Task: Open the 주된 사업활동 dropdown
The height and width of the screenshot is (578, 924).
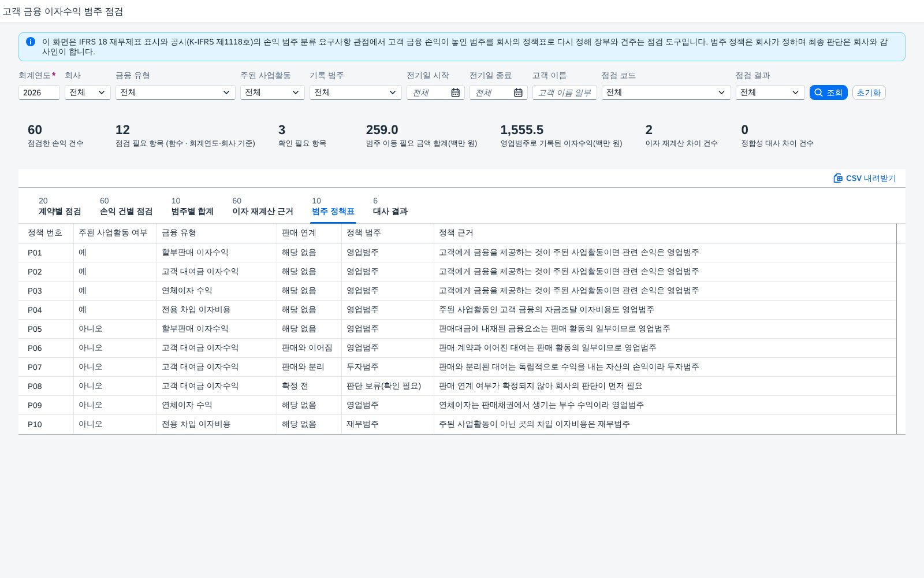Action: pyautogui.click(x=272, y=92)
